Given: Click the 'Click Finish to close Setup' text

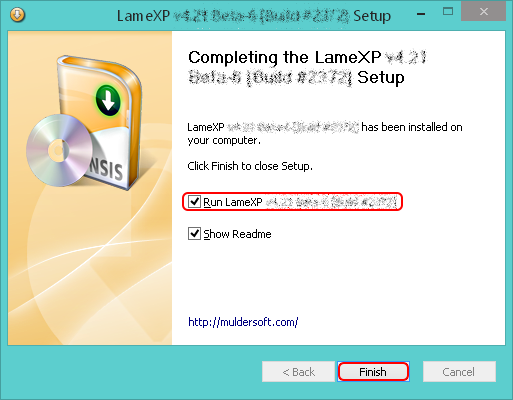Looking at the screenshot, I should click(x=250, y=166).
